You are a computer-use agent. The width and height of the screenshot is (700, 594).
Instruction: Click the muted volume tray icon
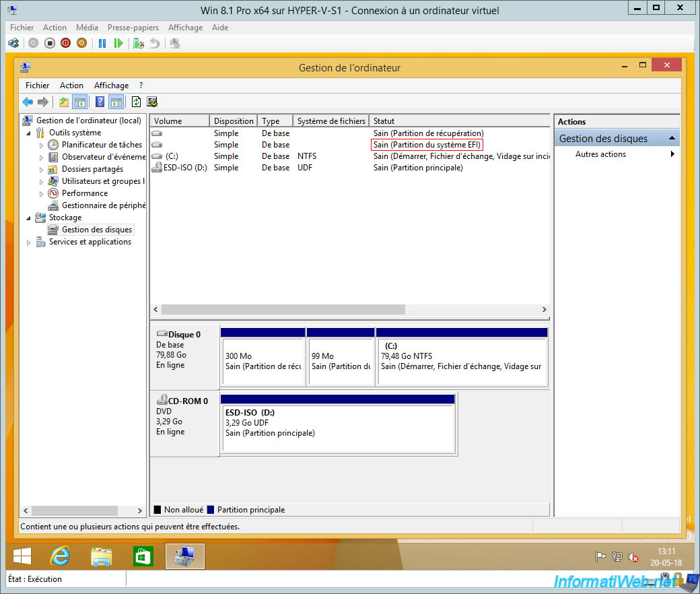pos(633,556)
